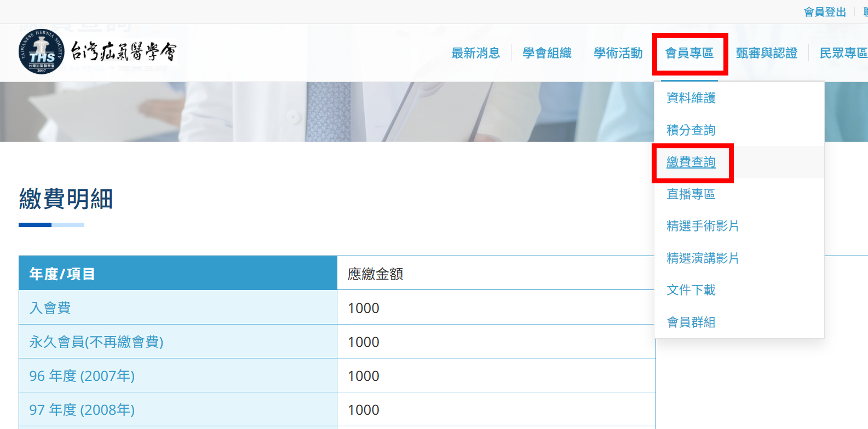Select 資料維護 from the dropdown

(691, 98)
